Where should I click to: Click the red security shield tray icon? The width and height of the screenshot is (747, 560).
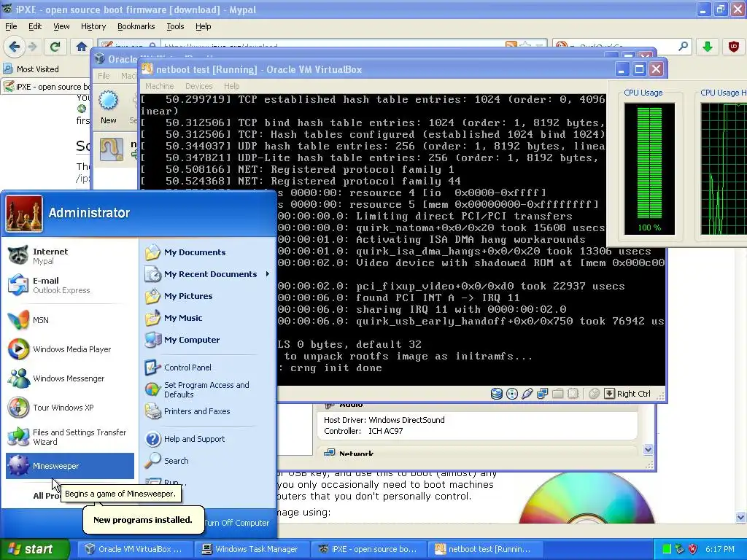[x=693, y=549]
